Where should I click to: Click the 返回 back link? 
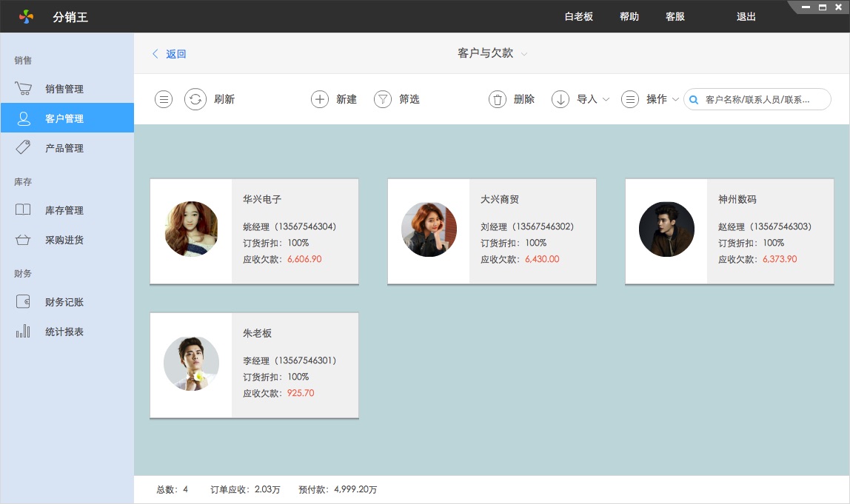click(x=170, y=54)
